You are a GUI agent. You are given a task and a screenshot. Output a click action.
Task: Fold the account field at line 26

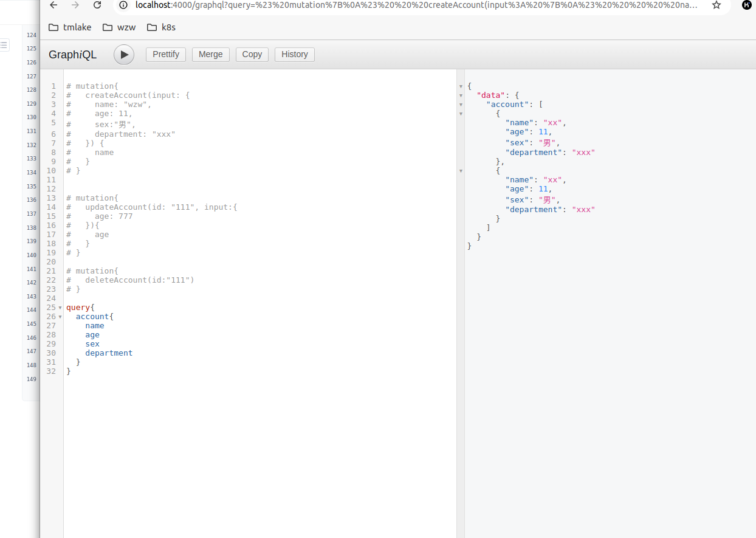click(60, 317)
